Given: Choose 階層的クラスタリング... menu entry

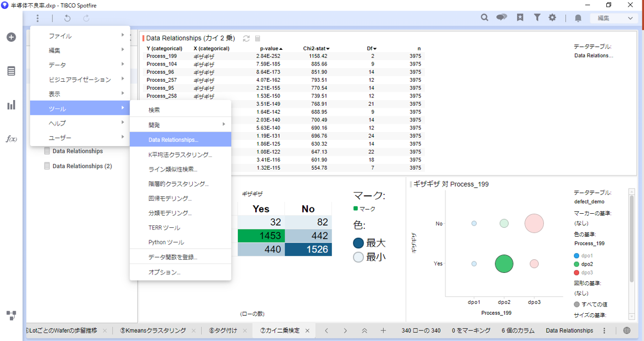Looking at the screenshot, I should point(180,184).
